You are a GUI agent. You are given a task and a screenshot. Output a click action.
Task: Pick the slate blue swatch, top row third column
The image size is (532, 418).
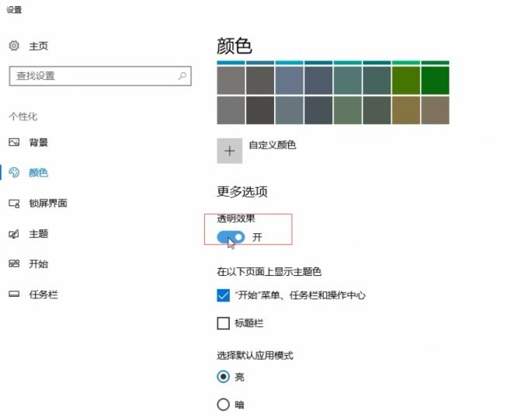(290, 80)
